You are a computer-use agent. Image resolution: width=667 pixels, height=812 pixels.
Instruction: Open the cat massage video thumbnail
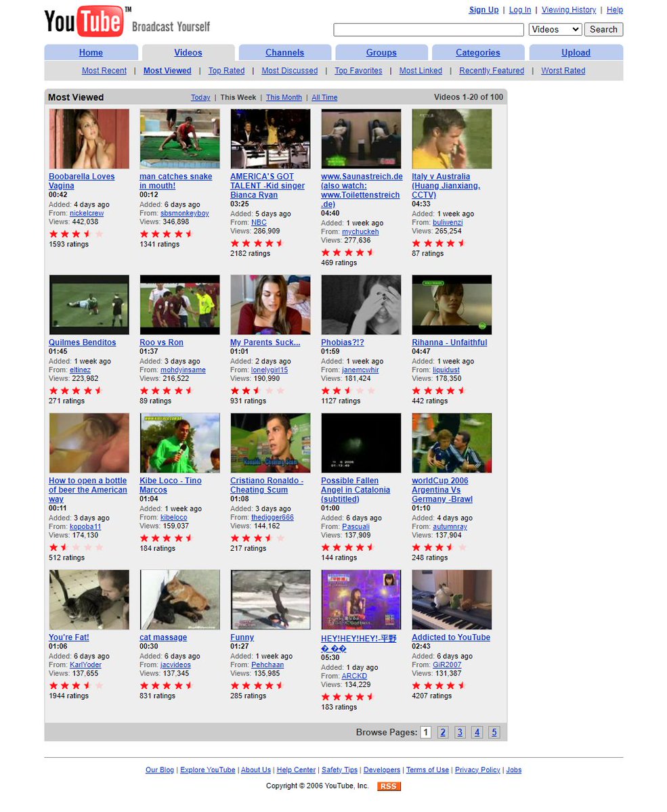[179, 599]
